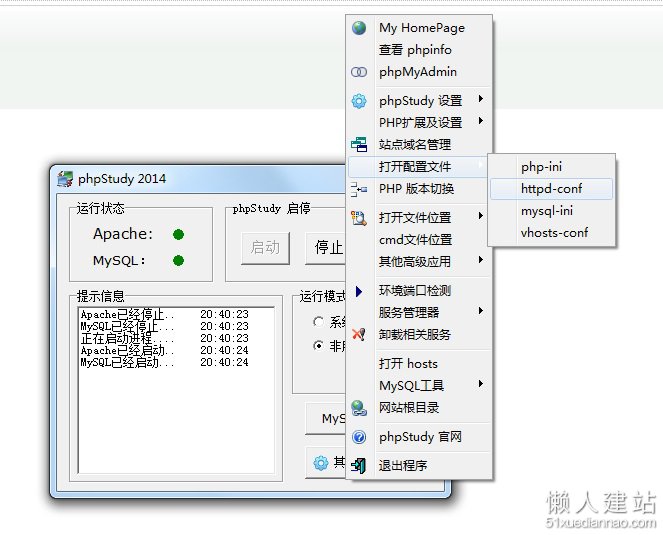The image size is (663, 535).
Task: Select the 系统 run mode radio button
Action: point(318,322)
